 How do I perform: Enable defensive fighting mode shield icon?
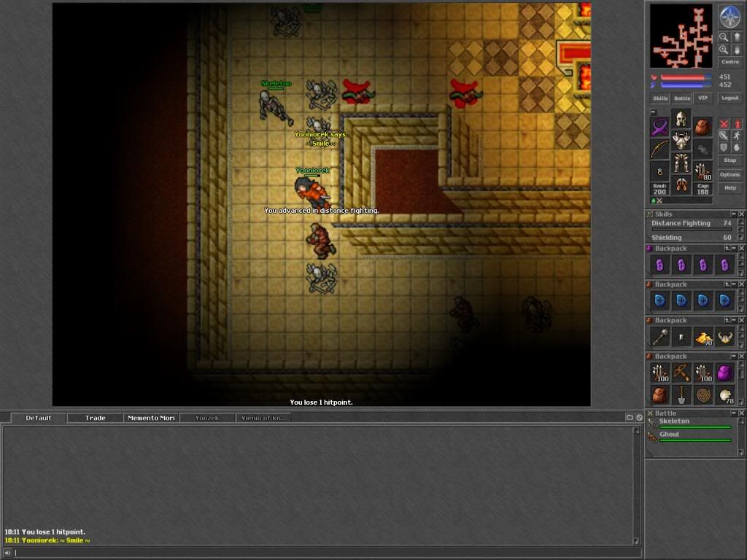724,147
